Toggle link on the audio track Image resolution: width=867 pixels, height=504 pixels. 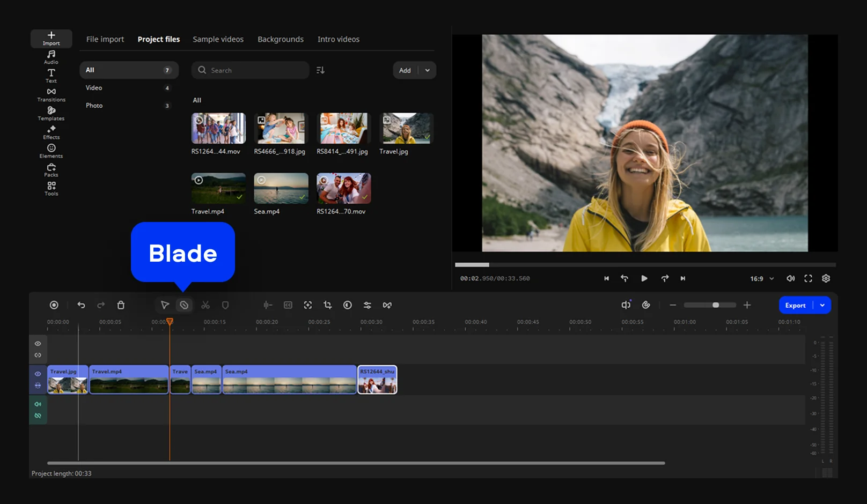[38, 416]
